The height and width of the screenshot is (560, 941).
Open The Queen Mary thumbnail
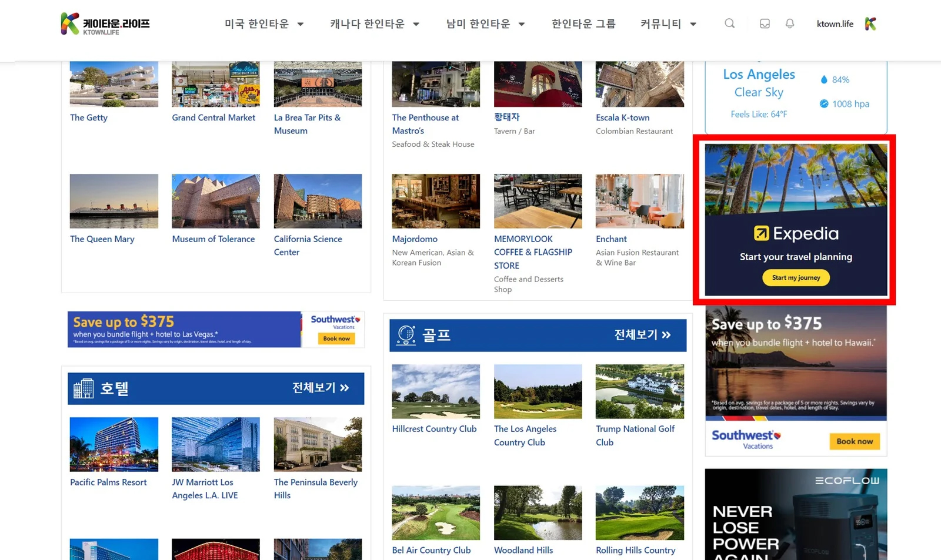[x=114, y=201]
